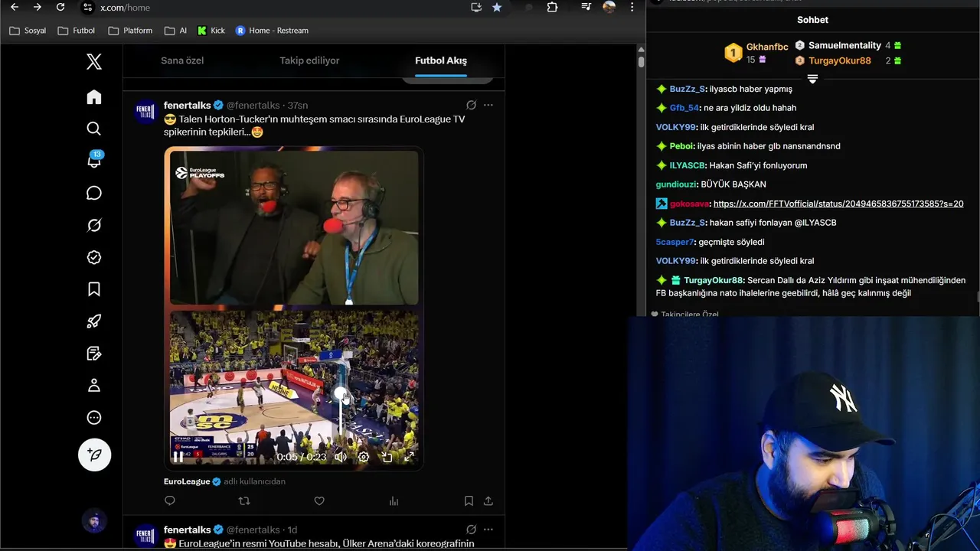Select the Futbol Akış tab

(441, 60)
